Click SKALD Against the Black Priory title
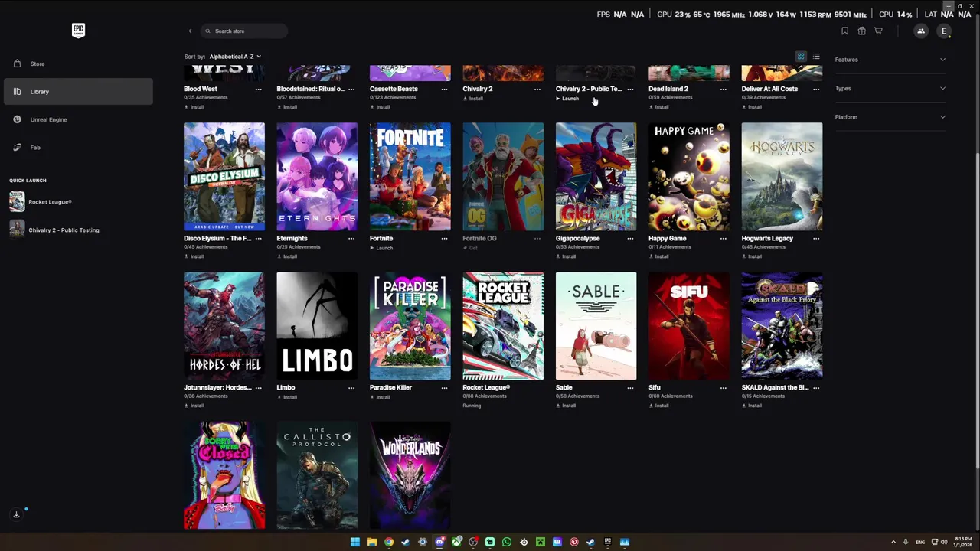Image resolution: width=980 pixels, height=551 pixels. [x=775, y=388]
